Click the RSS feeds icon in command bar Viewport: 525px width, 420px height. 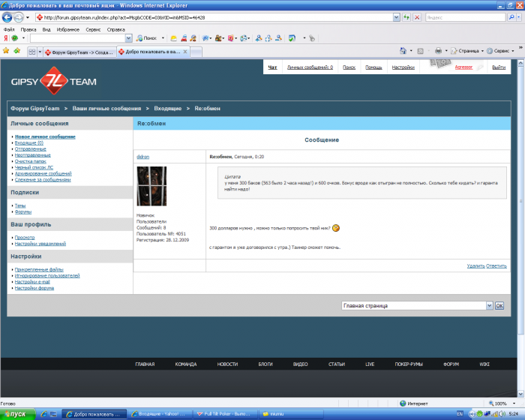[x=420, y=51]
